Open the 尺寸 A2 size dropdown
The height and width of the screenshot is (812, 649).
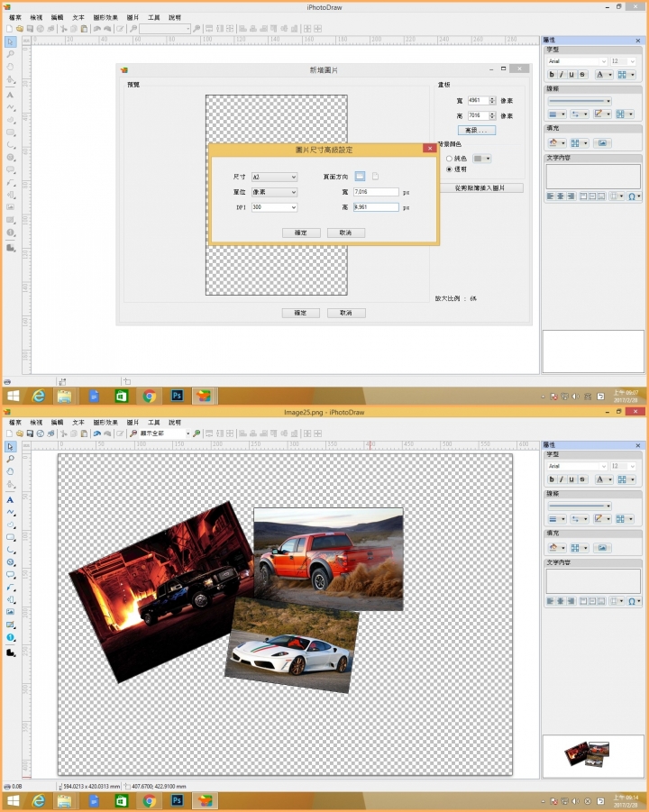(x=275, y=178)
